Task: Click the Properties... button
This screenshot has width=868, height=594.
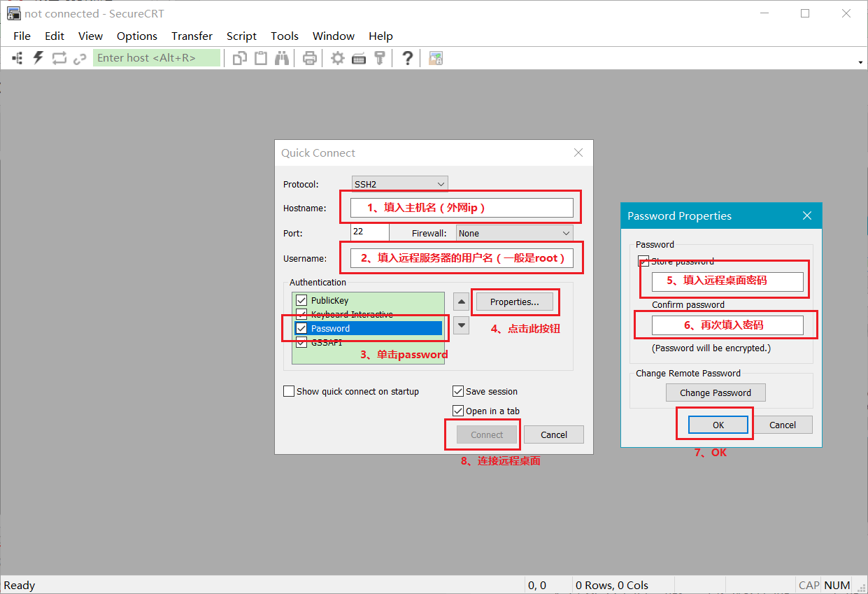Action: click(x=515, y=302)
